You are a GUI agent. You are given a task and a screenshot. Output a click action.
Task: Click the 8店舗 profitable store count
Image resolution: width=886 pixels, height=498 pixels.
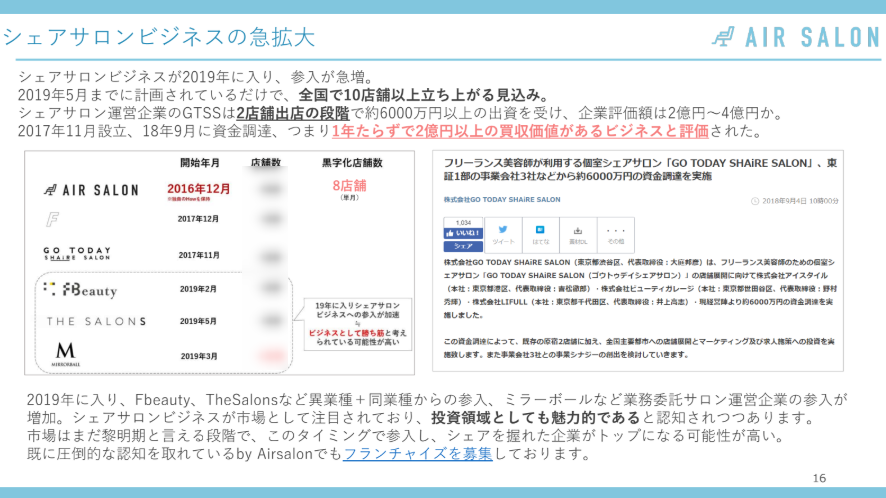[x=349, y=185]
